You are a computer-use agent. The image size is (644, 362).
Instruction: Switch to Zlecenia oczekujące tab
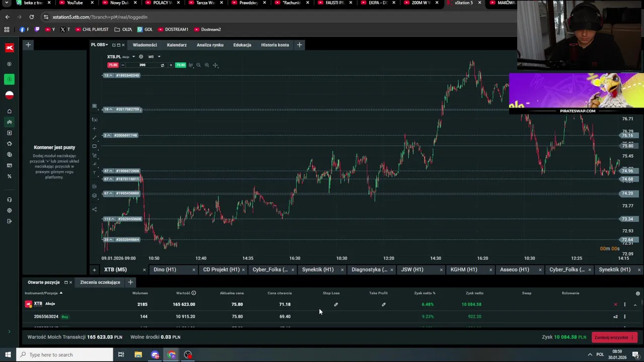point(100,283)
